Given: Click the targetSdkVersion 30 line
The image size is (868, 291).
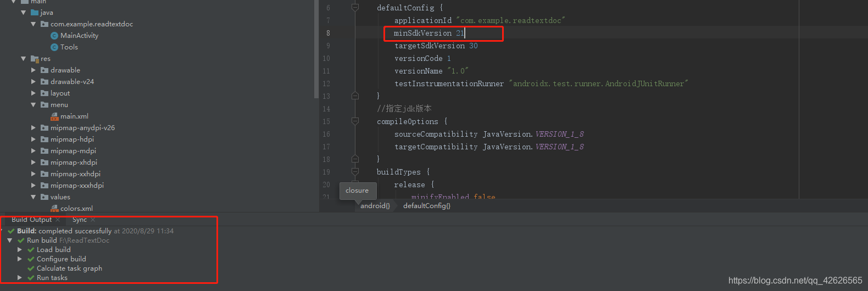Looking at the screenshot, I should point(436,46).
